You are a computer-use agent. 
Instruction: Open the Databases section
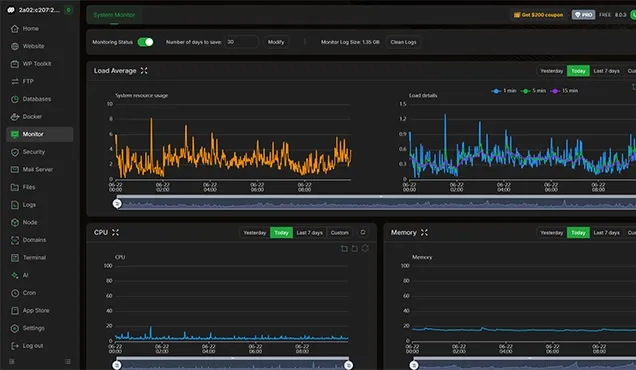[39, 99]
